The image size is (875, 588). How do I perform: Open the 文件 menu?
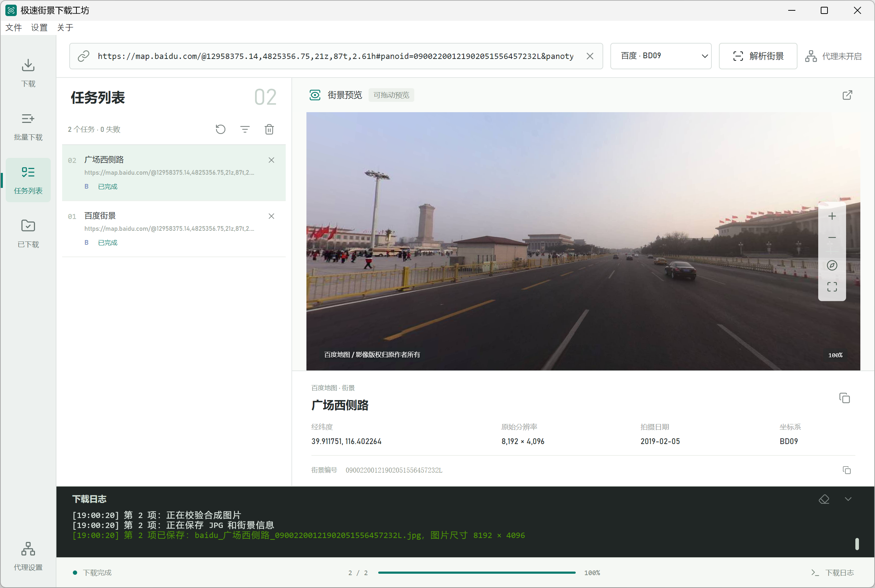click(x=14, y=28)
